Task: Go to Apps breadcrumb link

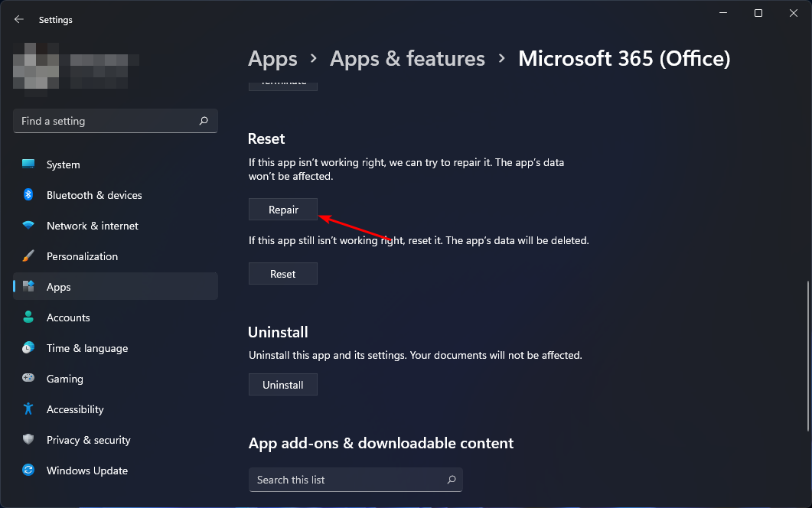Action: click(x=272, y=58)
